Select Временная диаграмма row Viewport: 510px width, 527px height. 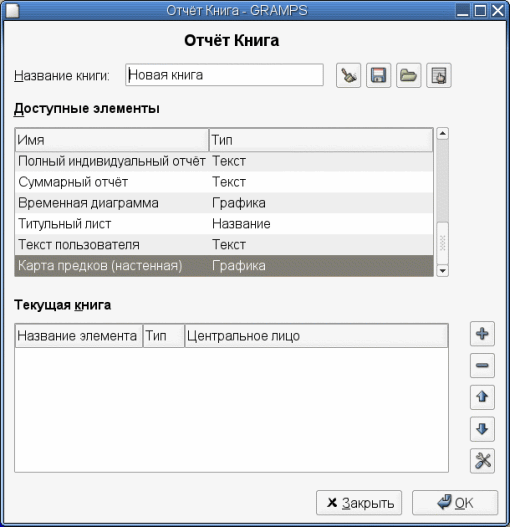coord(224,203)
